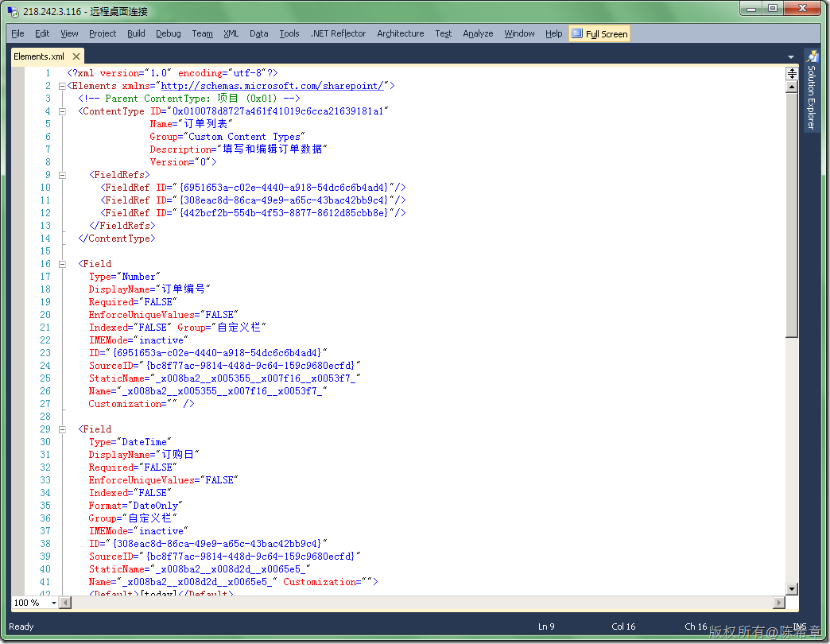Click the Ready status bar text
Image resolution: width=830 pixels, height=644 pixels.
21,627
